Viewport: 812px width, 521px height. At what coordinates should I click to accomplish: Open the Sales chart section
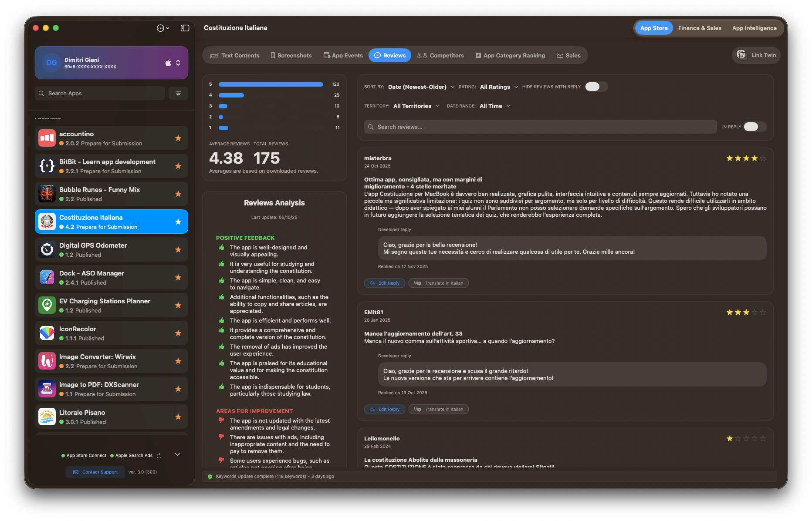point(569,55)
